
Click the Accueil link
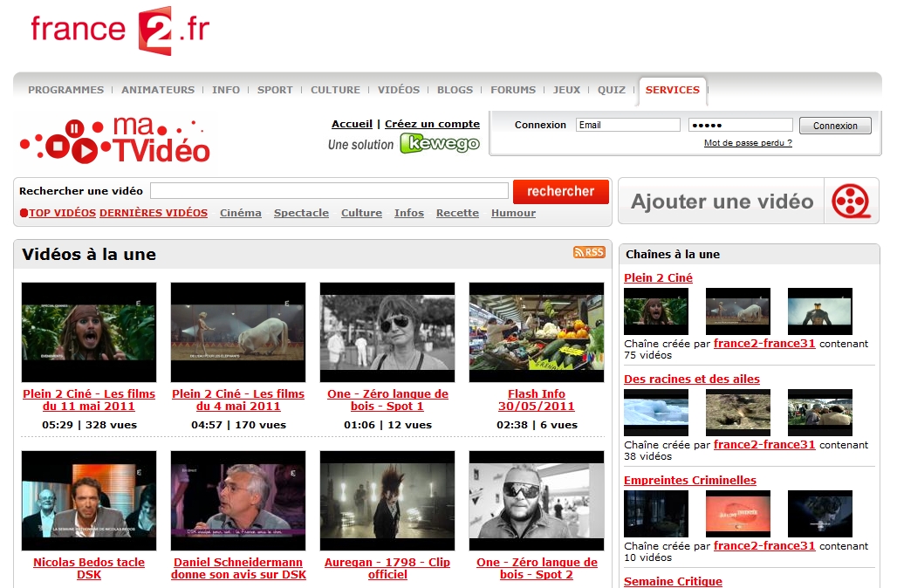352,124
